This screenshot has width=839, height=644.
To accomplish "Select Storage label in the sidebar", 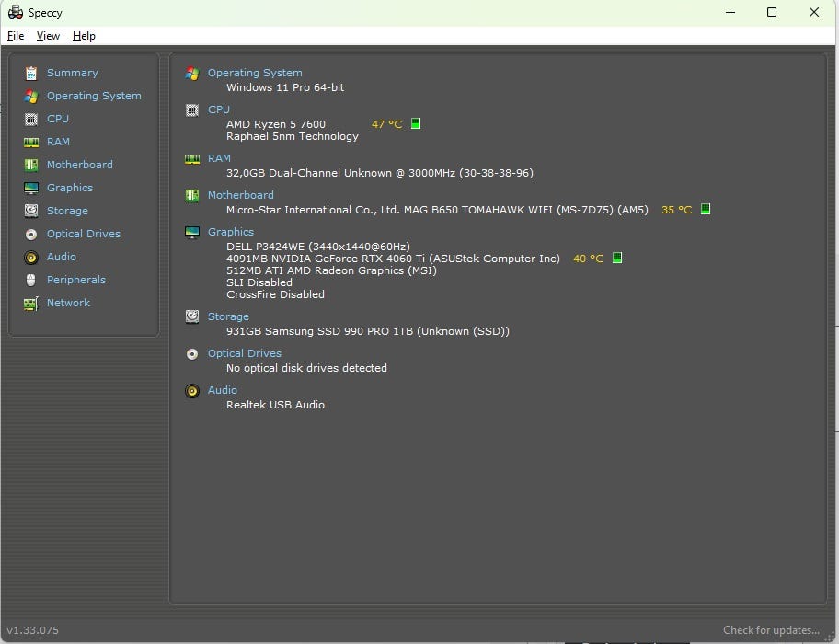I will point(67,211).
